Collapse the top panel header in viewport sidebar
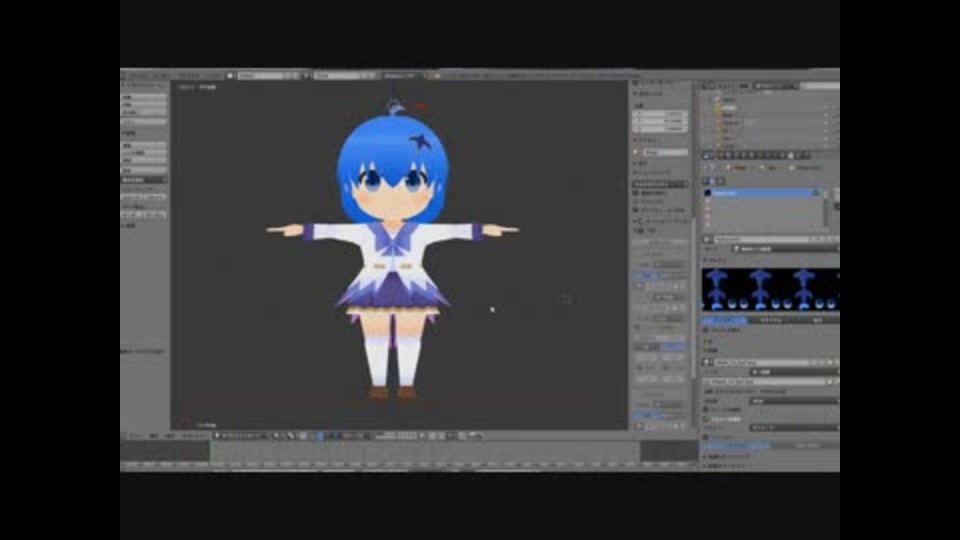 [649, 94]
